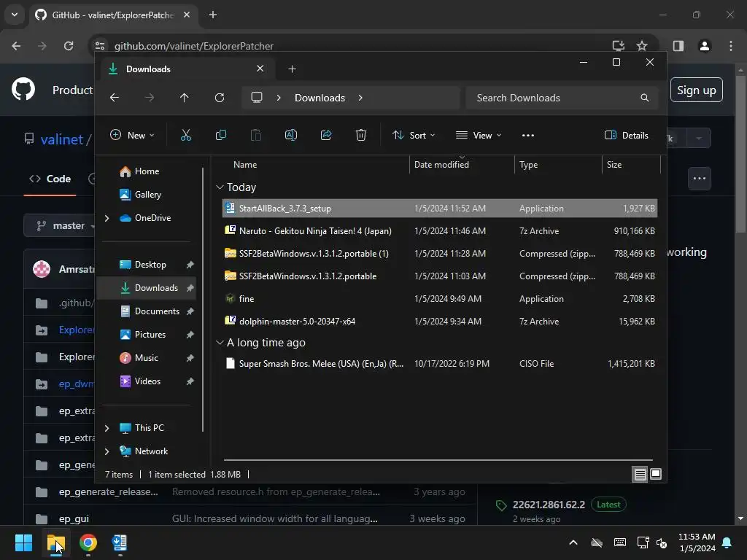Click the Chrome address bar URL

193,46
